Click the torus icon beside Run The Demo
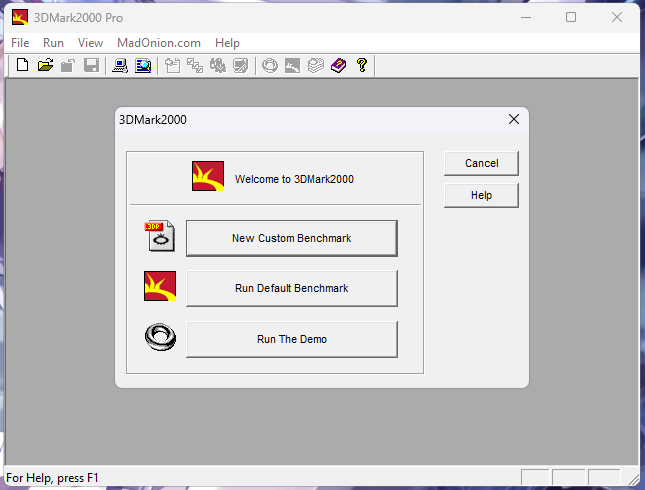The width and height of the screenshot is (645, 490). [x=160, y=337]
